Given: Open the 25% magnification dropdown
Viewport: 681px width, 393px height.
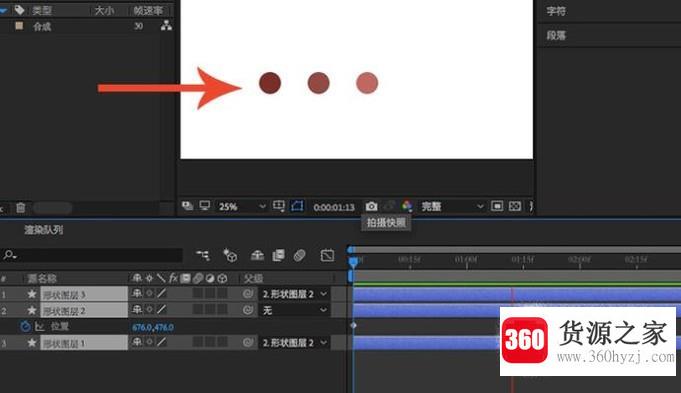Looking at the screenshot, I should point(241,207).
